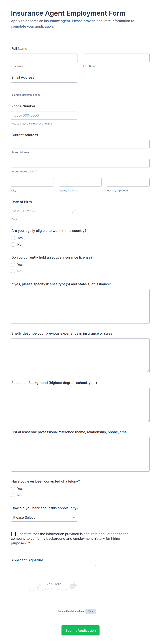Focus the Email Address field
Image resolution: width=159 pixels, height=644 pixels.
44,86
